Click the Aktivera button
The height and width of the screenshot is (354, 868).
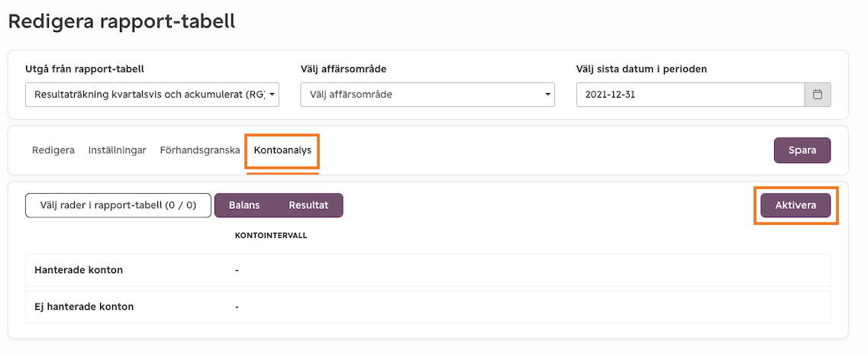(795, 205)
